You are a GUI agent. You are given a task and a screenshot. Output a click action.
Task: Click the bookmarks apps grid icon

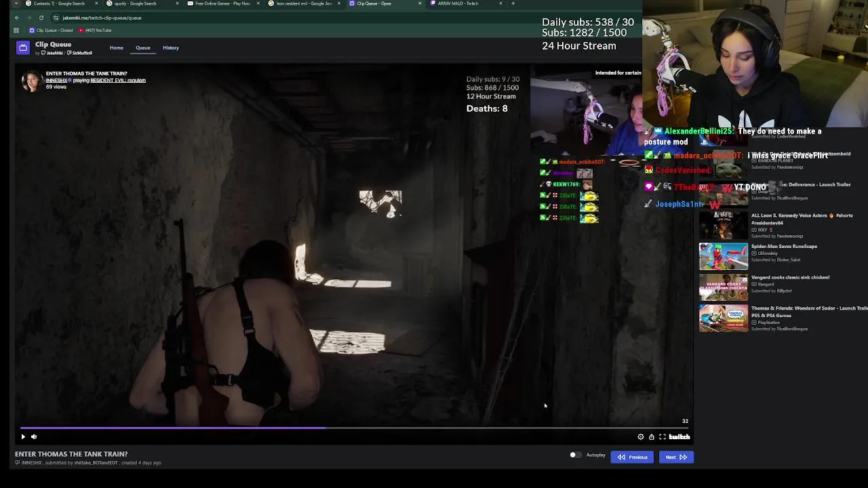click(x=17, y=30)
